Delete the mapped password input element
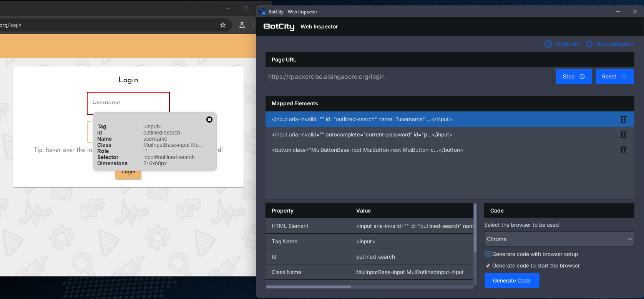Screen dimensions: 644x299 tap(623, 135)
